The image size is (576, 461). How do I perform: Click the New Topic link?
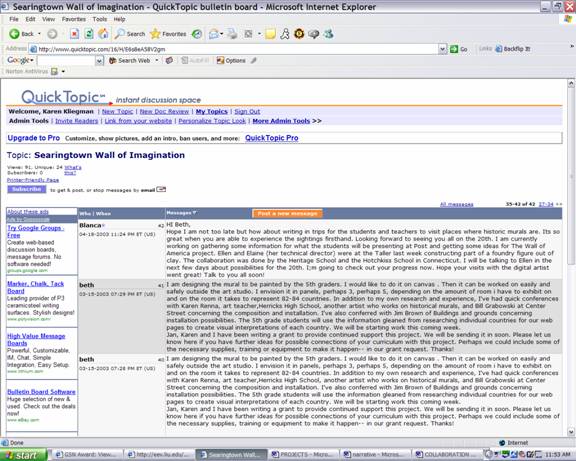point(118,111)
